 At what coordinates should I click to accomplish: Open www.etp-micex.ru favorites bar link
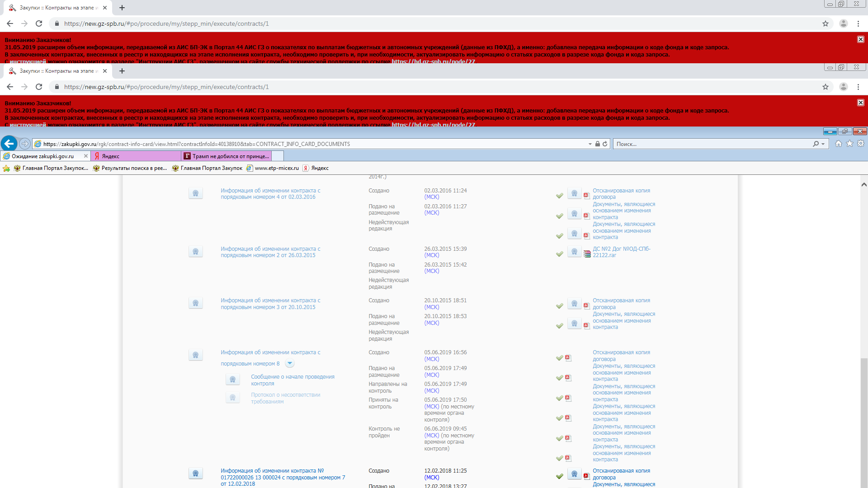tap(276, 168)
